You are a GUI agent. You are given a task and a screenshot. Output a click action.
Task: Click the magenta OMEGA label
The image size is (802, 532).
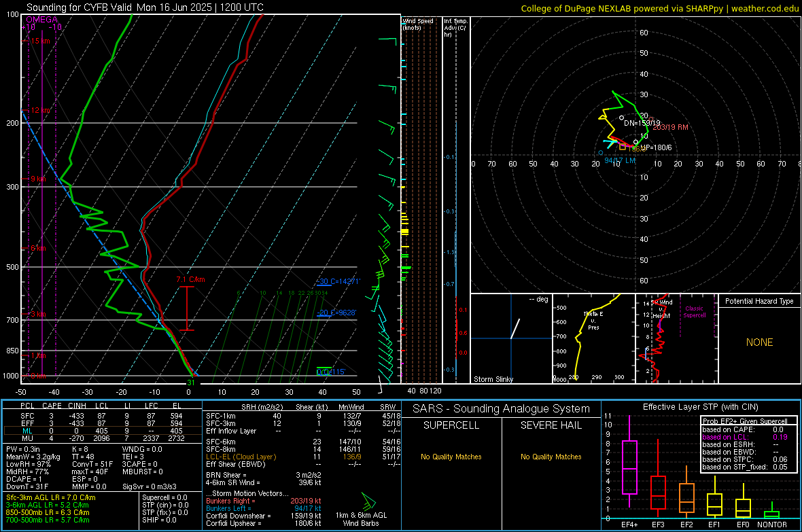pos(41,20)
